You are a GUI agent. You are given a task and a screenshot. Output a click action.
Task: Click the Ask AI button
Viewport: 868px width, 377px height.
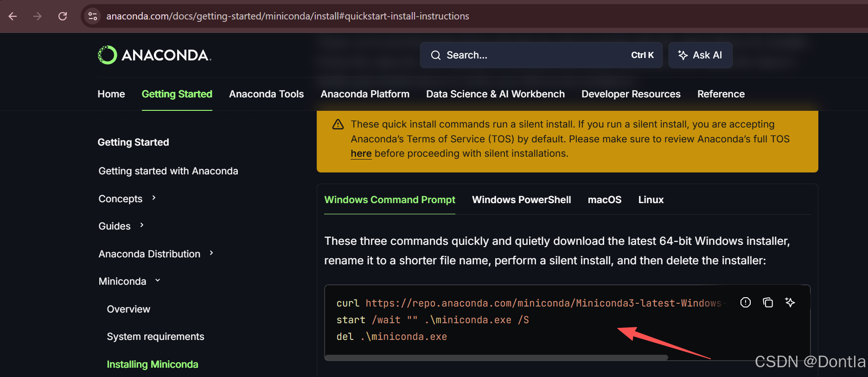(x=701, y=55)
